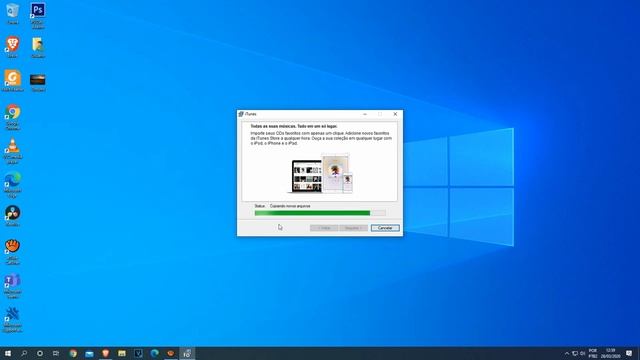Open the volume tray icon
The image size is (640, 360).
coord(582,353)
